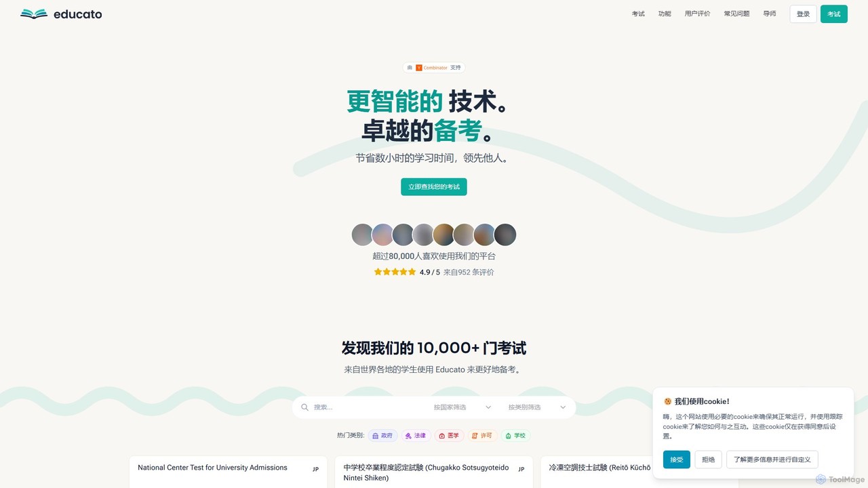Screen dimensions: 868x488
Task: Navigate to 常见问题
Action: point(736,14)
